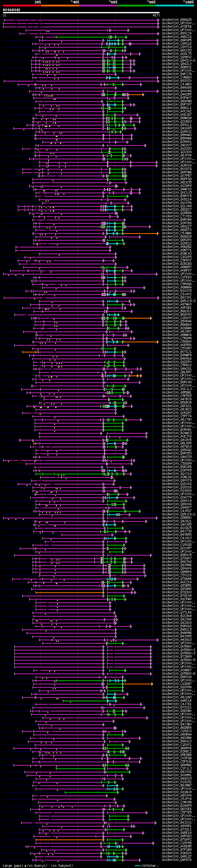Select the UniRef100_A1UNJ8 label
Screen dimensions: 197x868
[177, 792]
